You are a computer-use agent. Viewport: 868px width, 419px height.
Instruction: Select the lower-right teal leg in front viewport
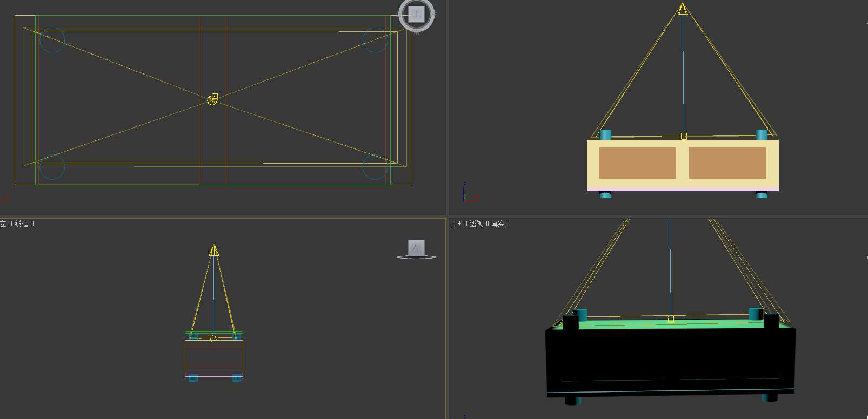762,194
